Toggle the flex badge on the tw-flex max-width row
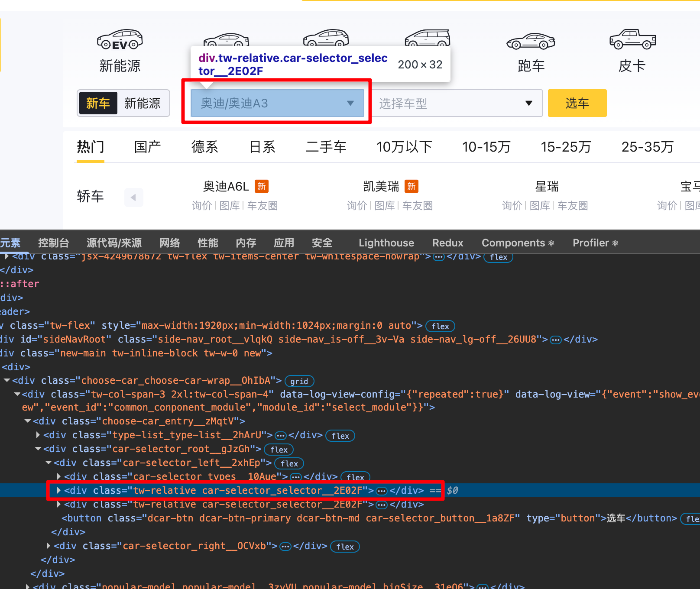The width and height of the screenshot is (700, 589). click(x=441, y=326)
